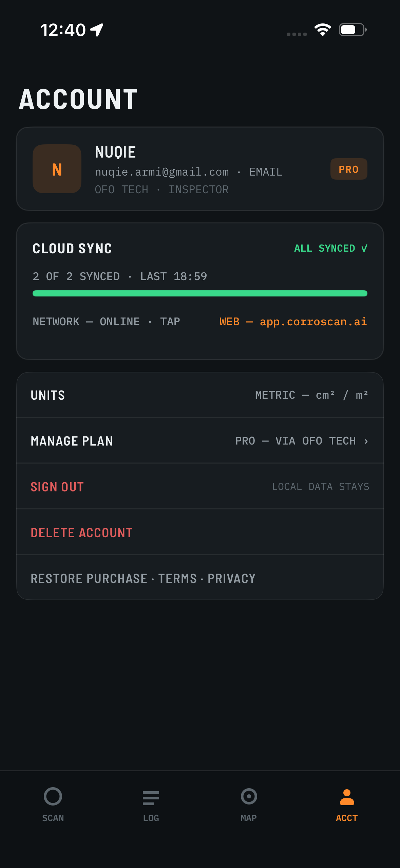The image size is (400, 868).
Task: Tap the orange N avatar tile
Action: point(57,169)
